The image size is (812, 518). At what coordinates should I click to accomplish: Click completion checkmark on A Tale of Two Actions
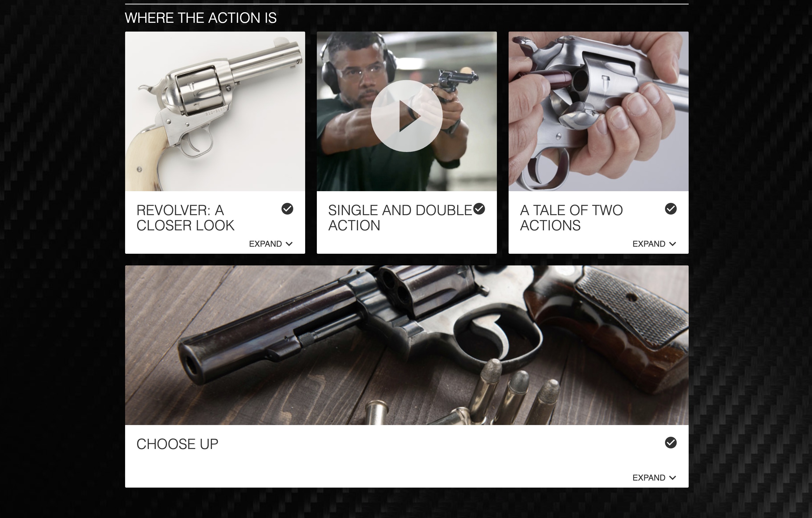pyautogui.click(x=671, y=209)
